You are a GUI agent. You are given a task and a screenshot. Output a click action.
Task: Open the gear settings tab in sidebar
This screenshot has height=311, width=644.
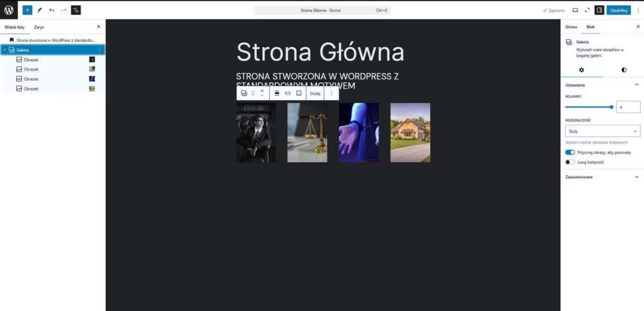[x=582, y=70]
